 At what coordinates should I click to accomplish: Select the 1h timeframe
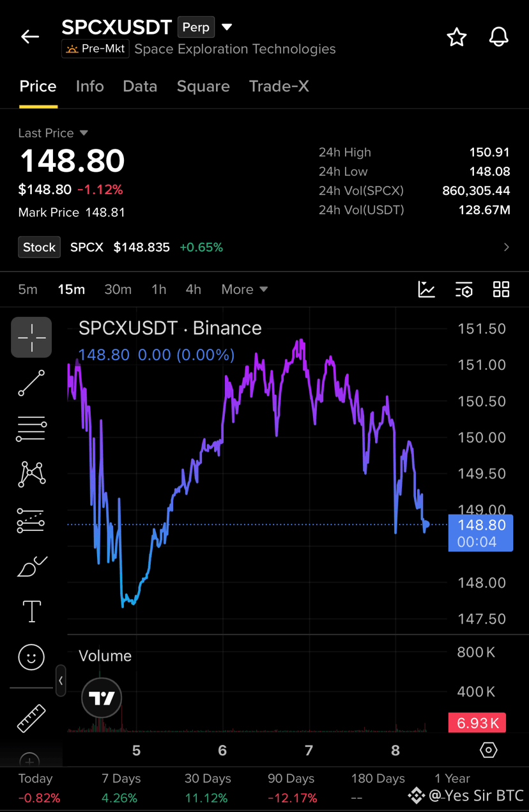[159, 289]
